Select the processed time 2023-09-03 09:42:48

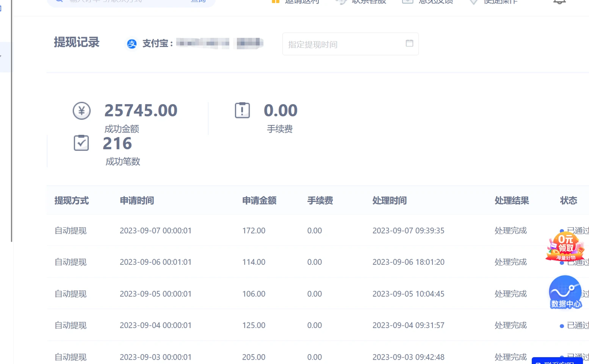(x=408, y=357)
